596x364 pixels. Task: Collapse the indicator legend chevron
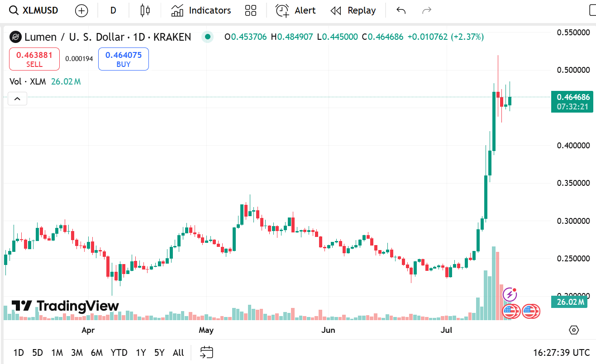[x=17, y=99]
